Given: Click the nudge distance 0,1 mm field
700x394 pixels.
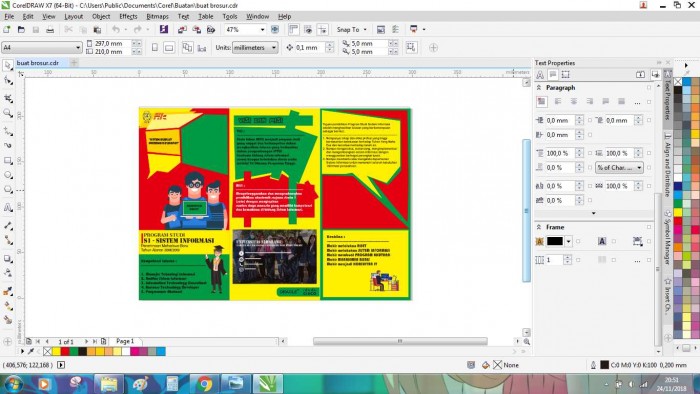Looking at the screenshot, I should 310,47.
